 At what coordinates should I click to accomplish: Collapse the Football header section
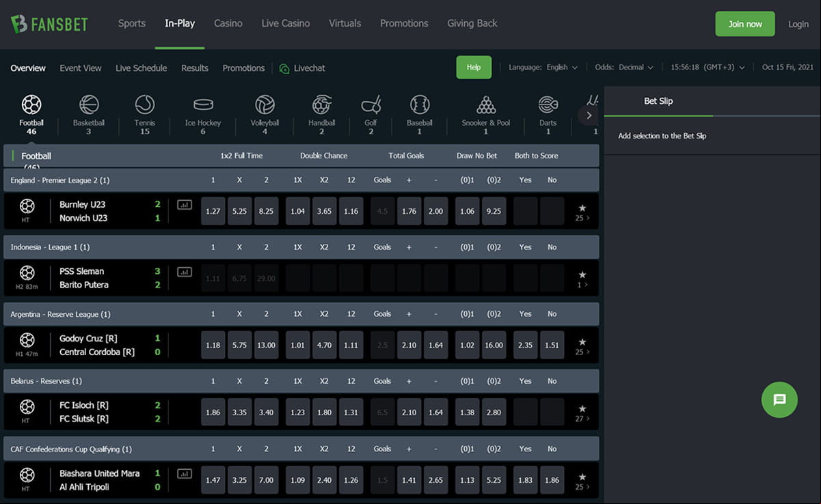click(301, 156)
